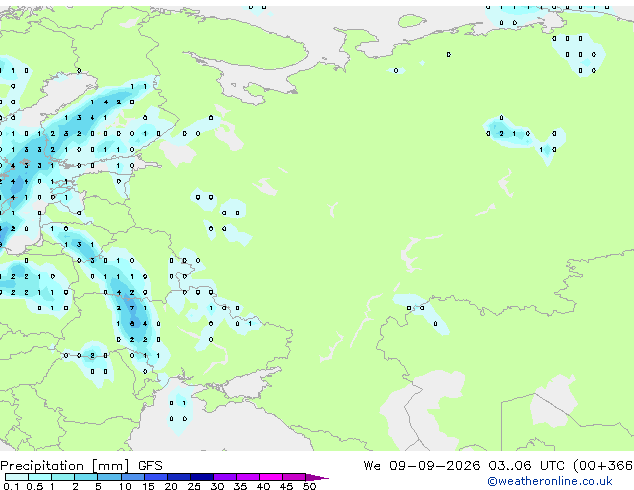Click the 50 mm arrow end of legend

[317, 477]
